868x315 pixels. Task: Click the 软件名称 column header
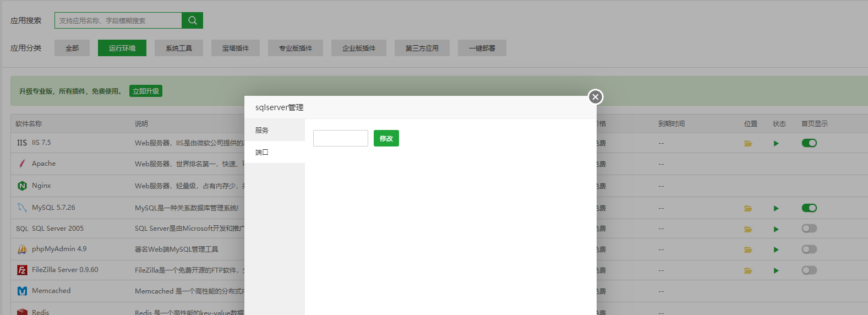click(x=29, y=124)
